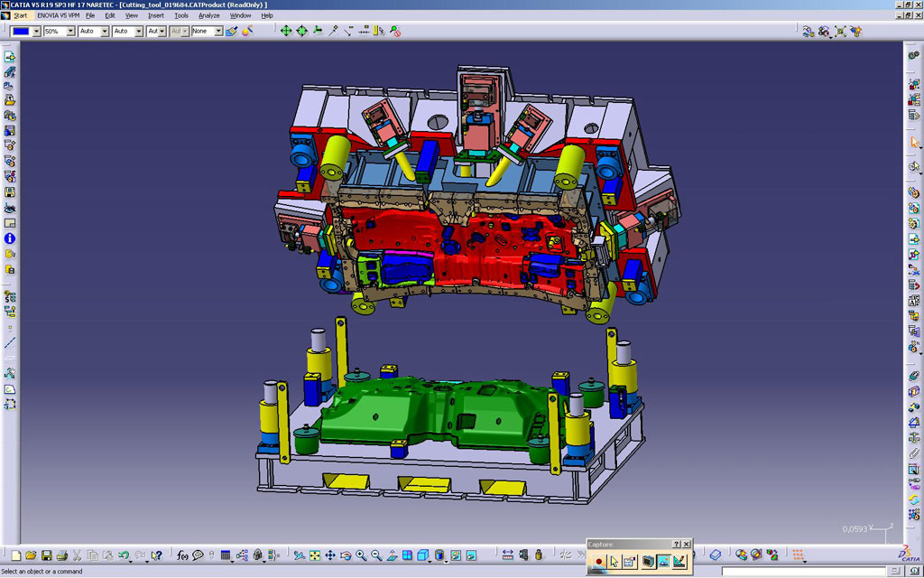This screenshot has width=924, height=578.
Task: Click the red record button in Capture
Action: [x=597, y=562]
